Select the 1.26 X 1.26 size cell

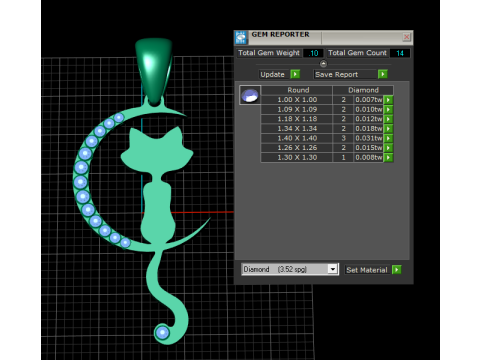point(297,148)
